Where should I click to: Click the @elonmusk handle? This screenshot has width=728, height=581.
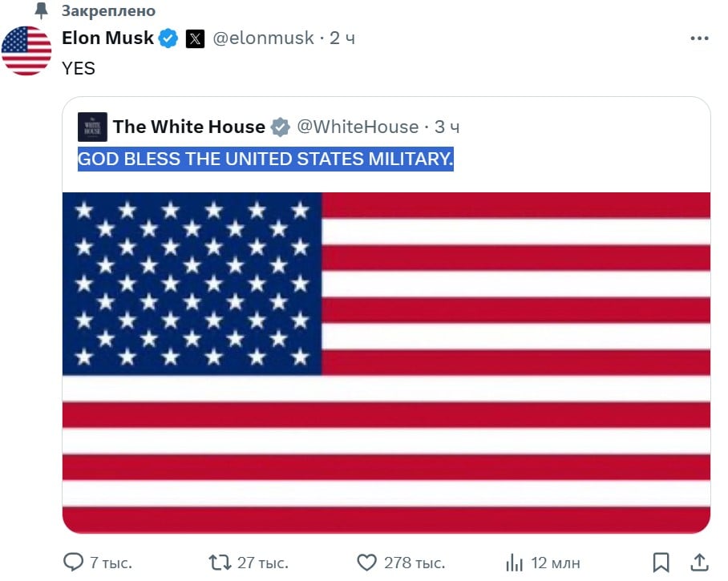(264, 38)
